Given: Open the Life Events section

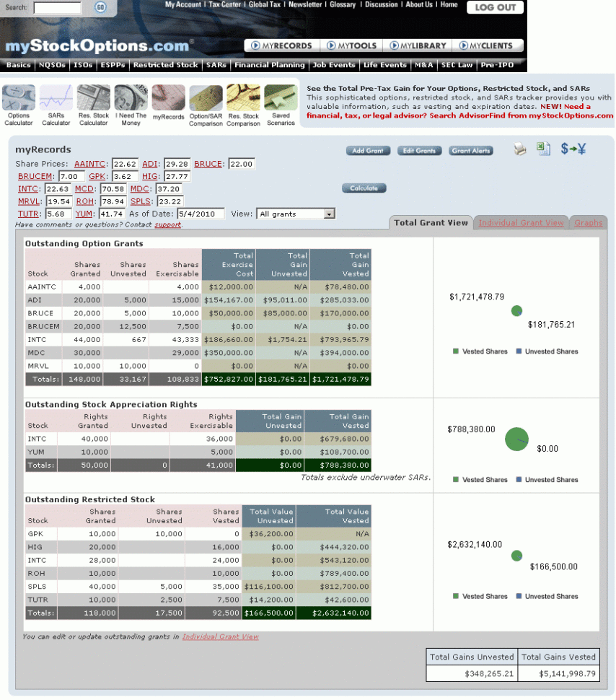Looking at the screenshot, I should point(384,65).
